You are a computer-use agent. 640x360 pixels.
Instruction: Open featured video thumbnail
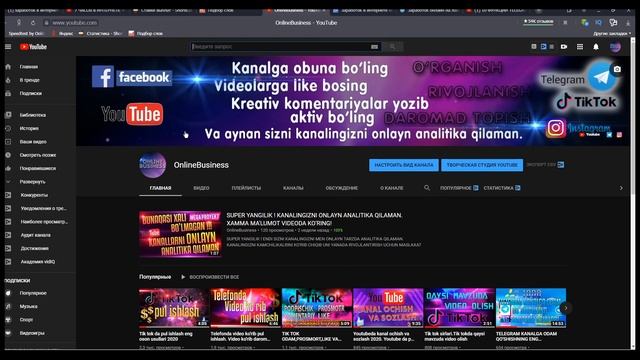pos(180,234)
